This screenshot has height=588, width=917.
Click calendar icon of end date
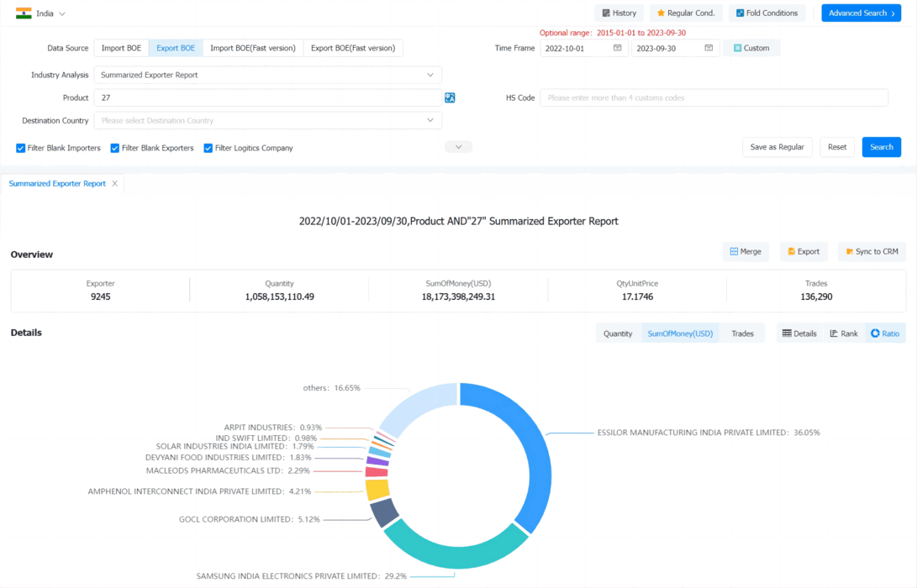[709, 48]
